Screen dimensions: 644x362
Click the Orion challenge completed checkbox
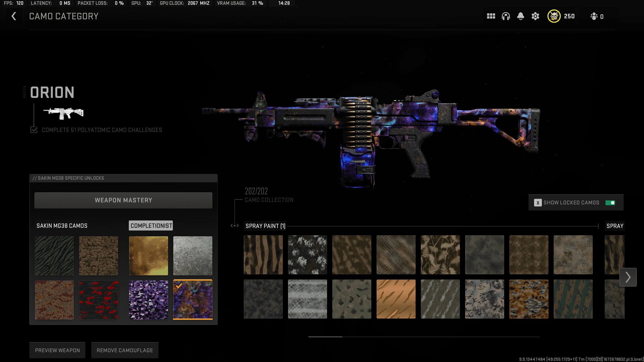(34, 130)
